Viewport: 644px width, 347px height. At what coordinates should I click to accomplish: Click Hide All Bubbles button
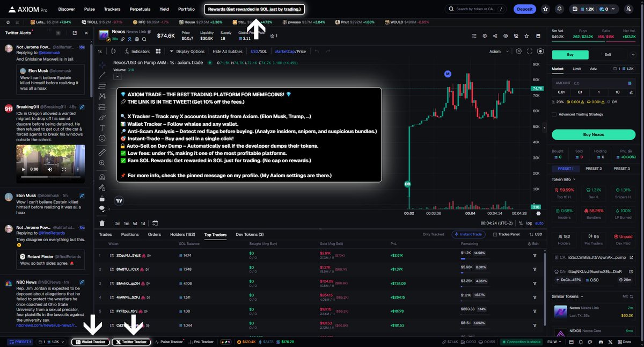point(228,52)
